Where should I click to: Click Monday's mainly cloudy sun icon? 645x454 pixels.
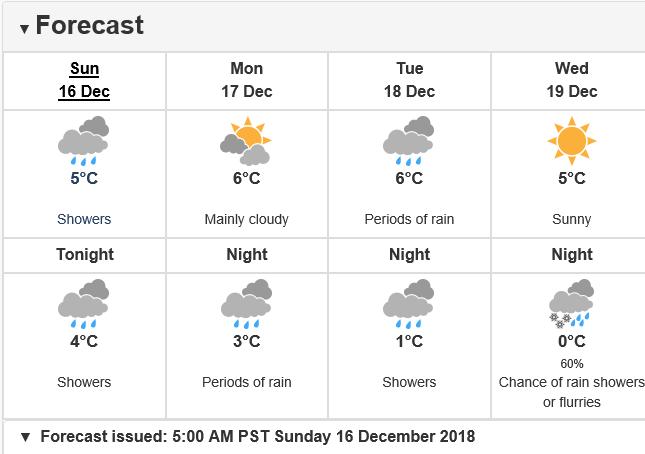[246, 141]
